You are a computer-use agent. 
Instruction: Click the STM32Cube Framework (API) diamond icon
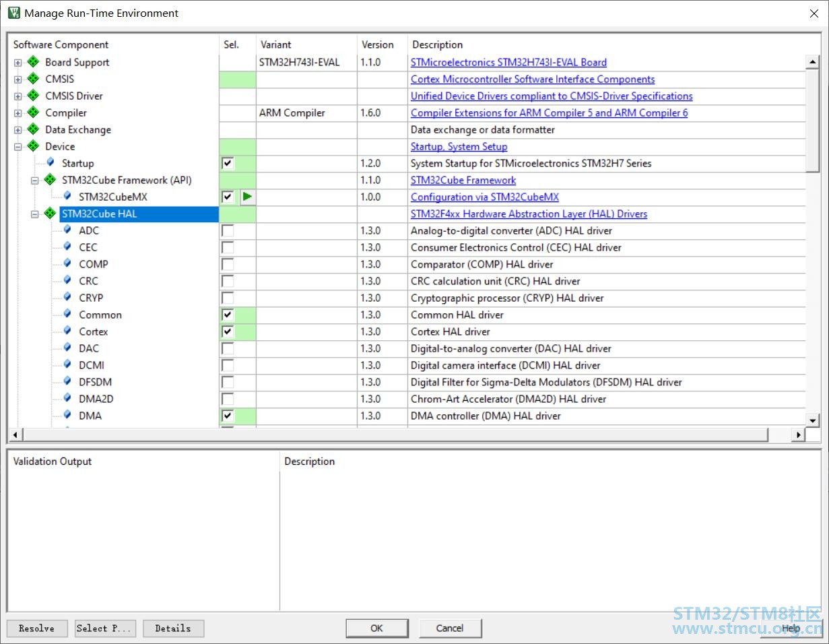click(50, 180)
